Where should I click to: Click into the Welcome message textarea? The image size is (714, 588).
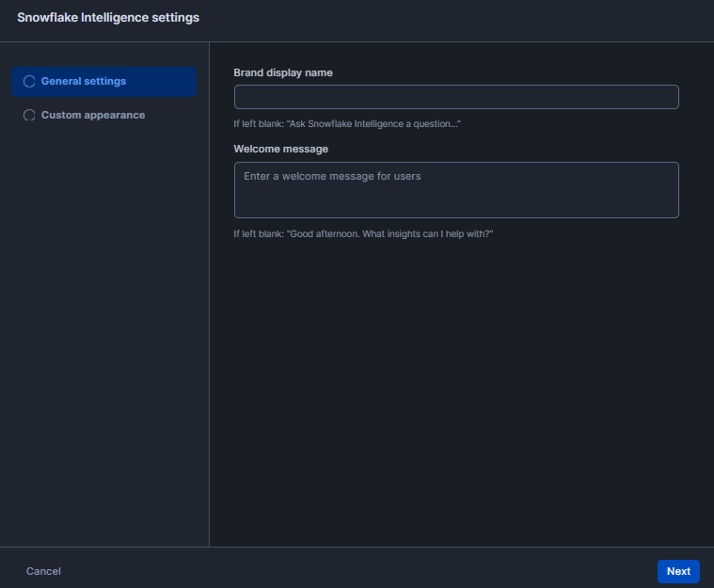[x=456, y=190]
